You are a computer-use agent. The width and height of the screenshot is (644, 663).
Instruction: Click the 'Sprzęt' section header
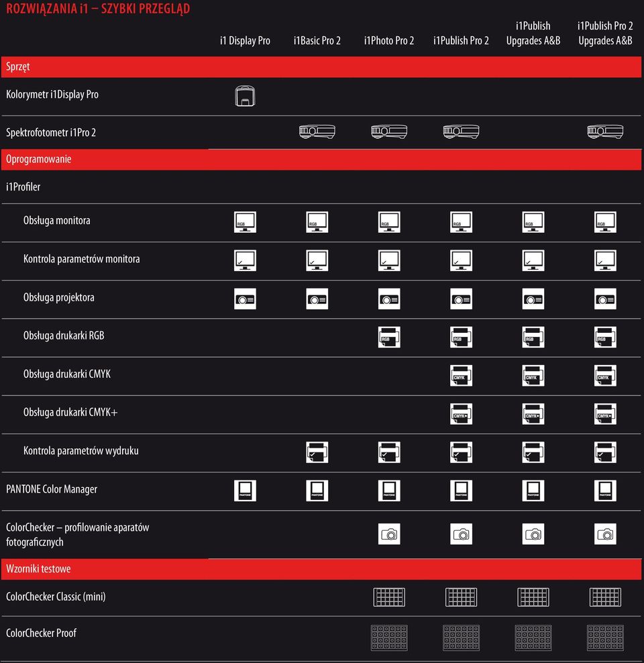[321, 67]
